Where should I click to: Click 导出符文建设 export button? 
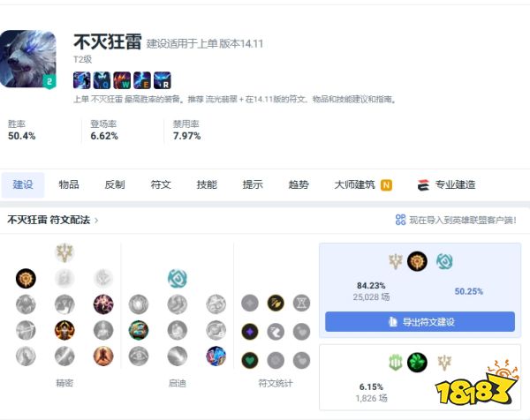(420, 321)
